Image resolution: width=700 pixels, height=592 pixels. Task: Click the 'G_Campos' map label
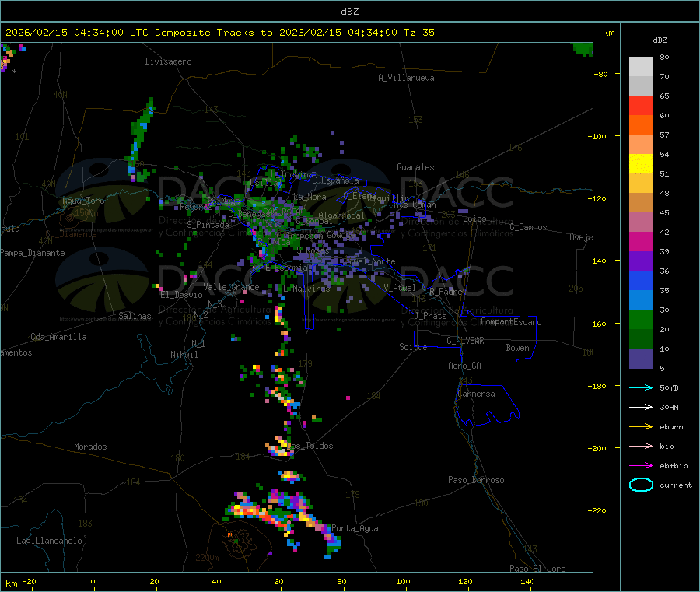tap(528, 227)
